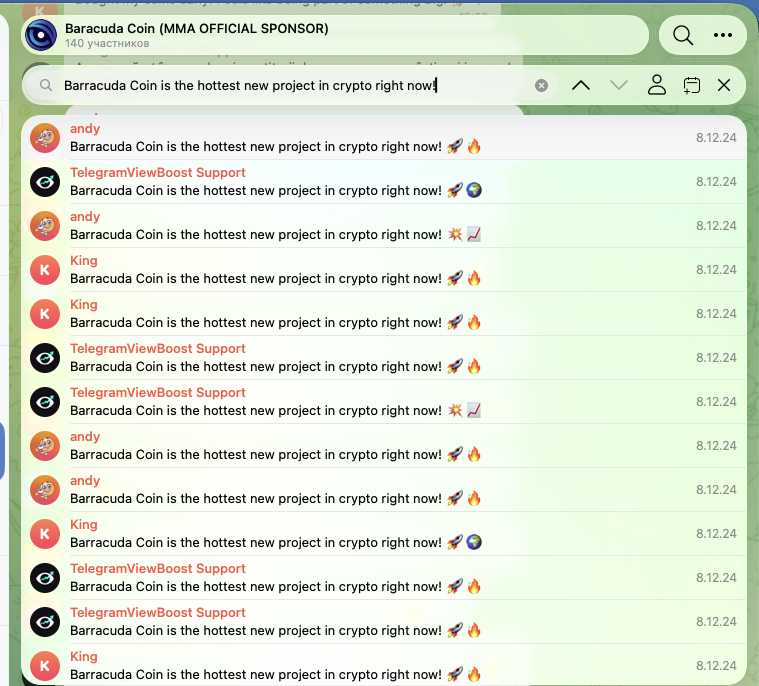Open TelegramViewBoost Support message with globe emoji
The width and height of the screenshot is (759, 686).
pos(383,182)
